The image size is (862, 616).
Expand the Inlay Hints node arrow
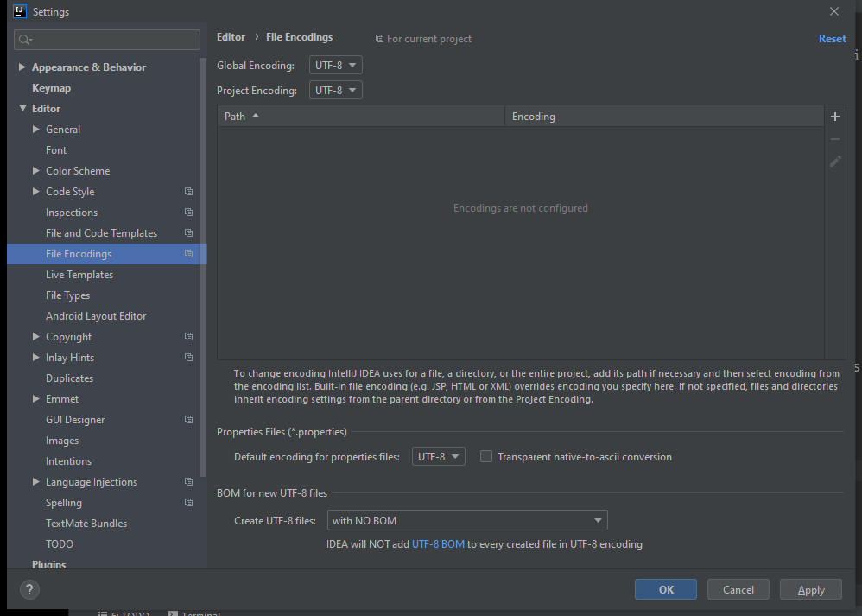(x=35, y=357)
